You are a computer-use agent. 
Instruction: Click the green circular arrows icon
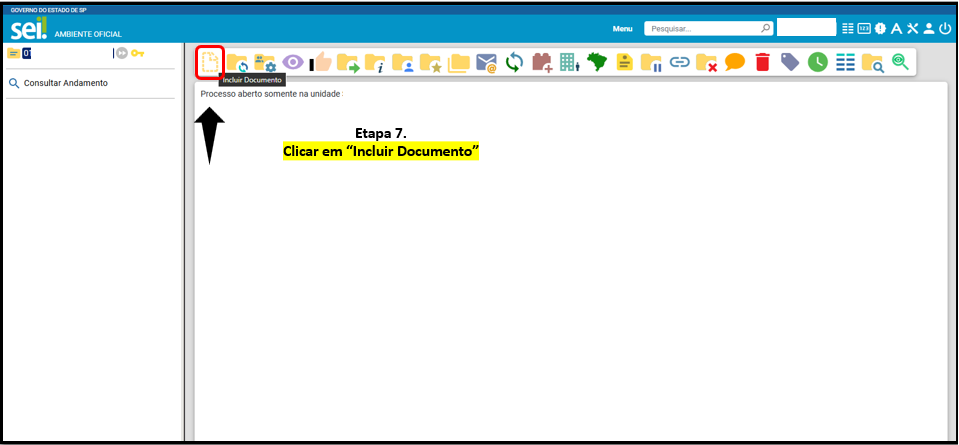(514, 63)
